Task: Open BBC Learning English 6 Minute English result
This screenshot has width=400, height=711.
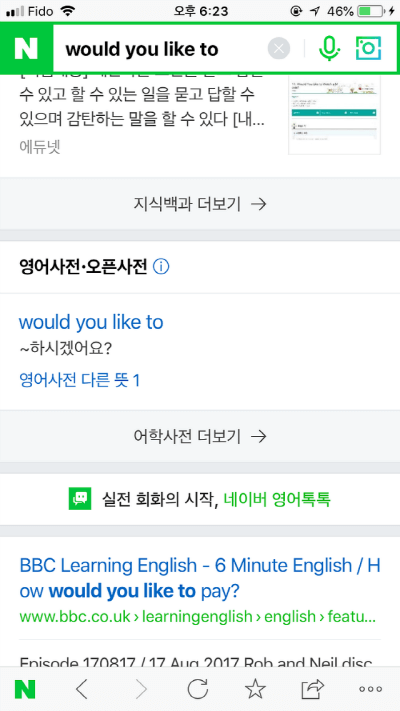Action: pos(200,578)
